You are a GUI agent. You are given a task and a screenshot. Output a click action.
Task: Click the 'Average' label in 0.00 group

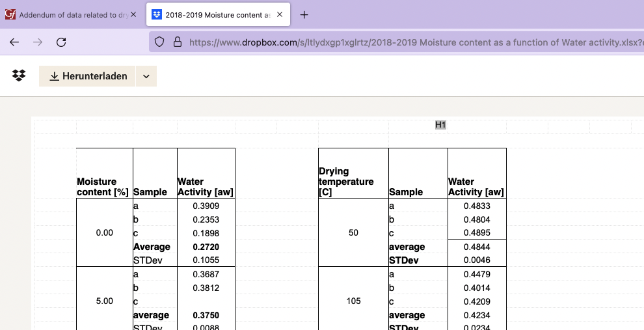coord(152,247)
